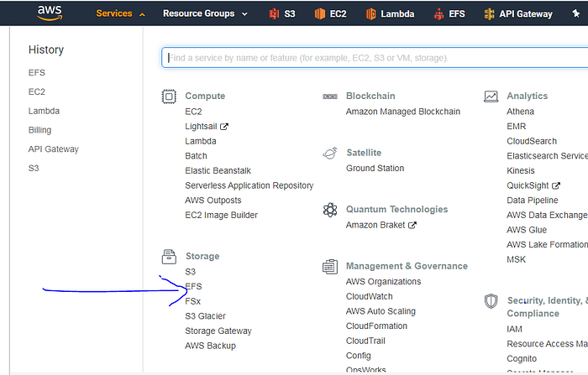Open CloudWatch under Management & Governance

tap(368, 296)
